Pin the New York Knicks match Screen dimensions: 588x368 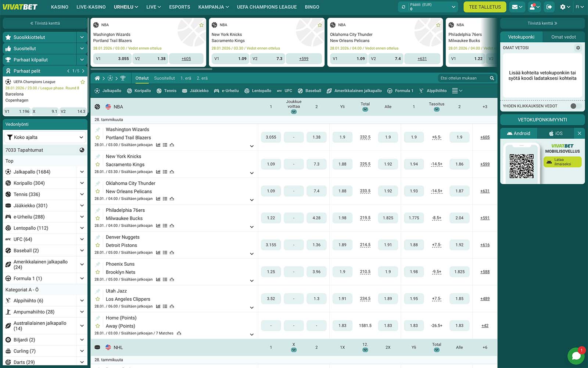click(x=98, y=157)
